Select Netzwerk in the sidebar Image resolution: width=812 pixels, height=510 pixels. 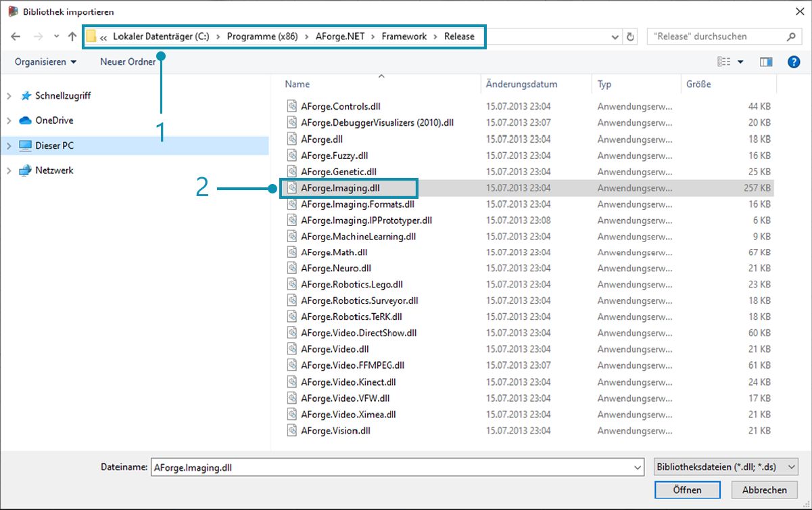click(x=54, y=170)
